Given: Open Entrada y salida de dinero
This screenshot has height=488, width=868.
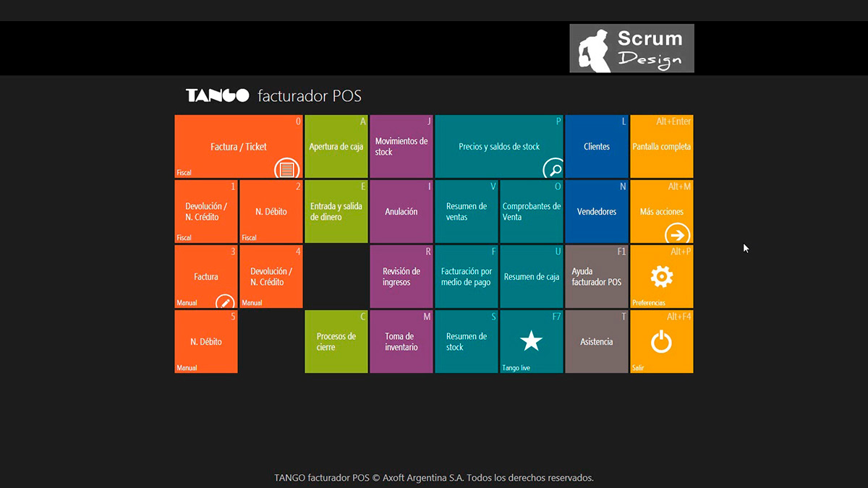Looking at the screenshot, I should 336,212.
